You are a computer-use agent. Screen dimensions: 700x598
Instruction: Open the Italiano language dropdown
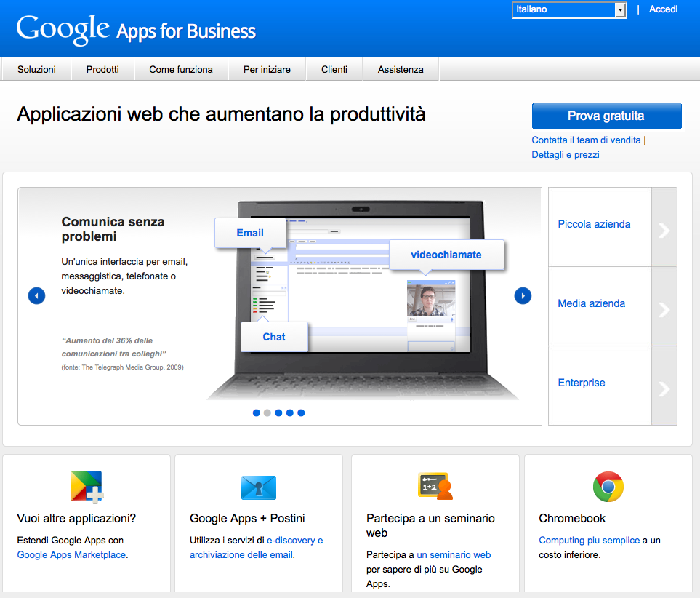click(x=569, y=9)
